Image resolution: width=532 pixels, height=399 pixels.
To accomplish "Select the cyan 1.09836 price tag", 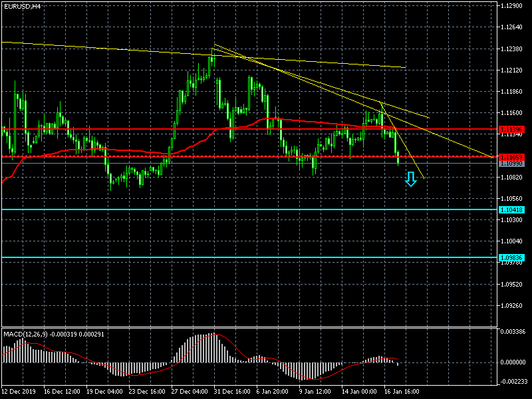I will [x=511, y=258].
